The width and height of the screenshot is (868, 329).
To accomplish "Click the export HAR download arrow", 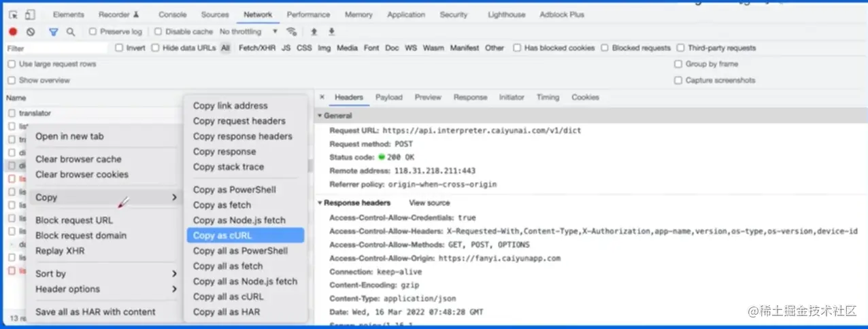I will (x=332, y=31).
